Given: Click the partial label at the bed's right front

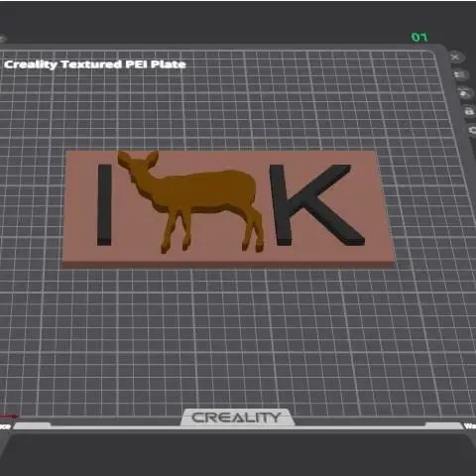Looking at the screenshot, I should (470, 425).
